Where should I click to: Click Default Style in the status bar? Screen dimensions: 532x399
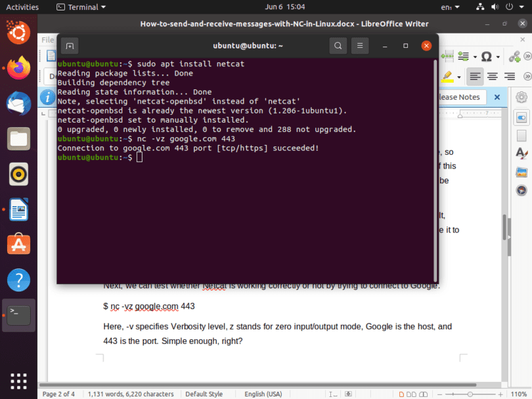point(204,394)
